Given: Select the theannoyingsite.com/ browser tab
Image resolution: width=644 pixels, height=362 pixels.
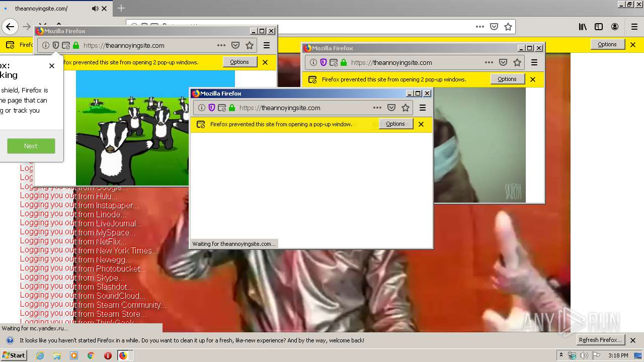Looking at the screenshot, I should [x=55, y=9].
